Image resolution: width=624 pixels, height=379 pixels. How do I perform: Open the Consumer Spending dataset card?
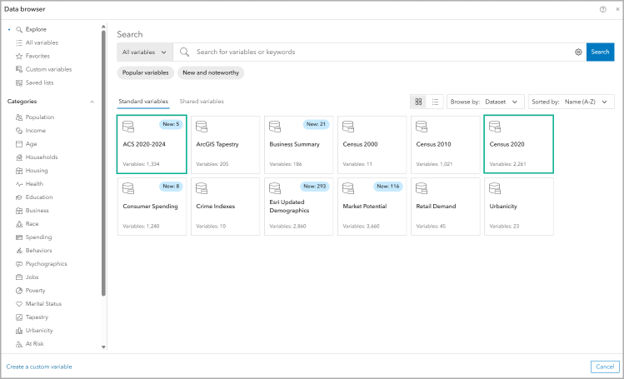[x=152, y=207]
